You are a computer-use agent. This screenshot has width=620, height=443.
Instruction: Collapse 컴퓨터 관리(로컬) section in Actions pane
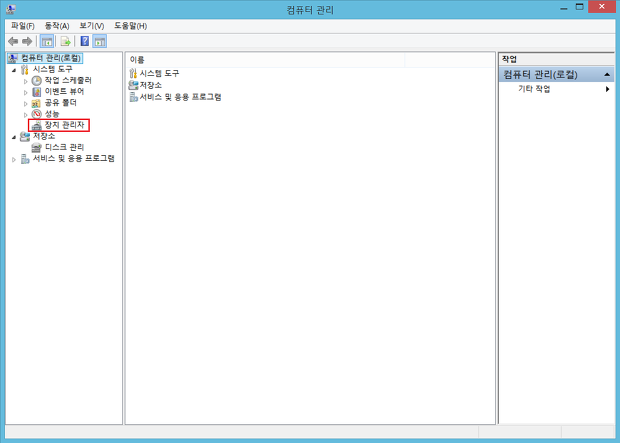tap(607, 74)
